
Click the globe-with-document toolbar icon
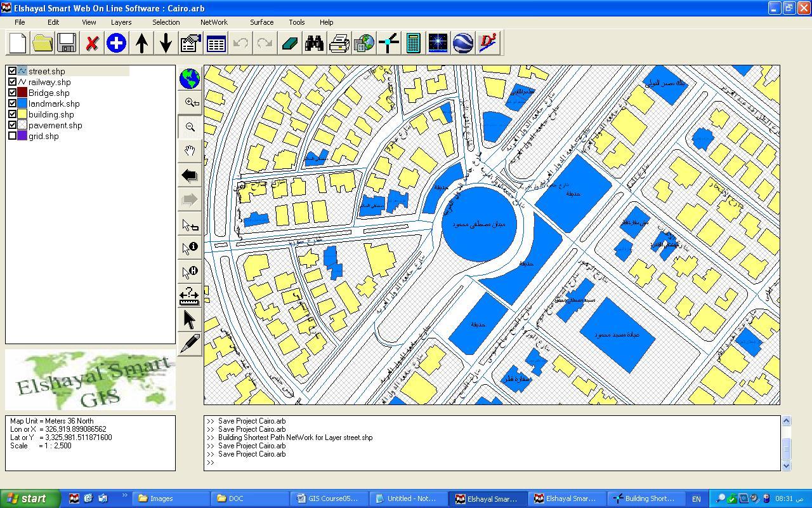(x=364, y=43)
